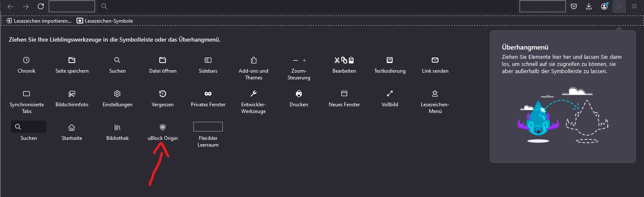Click the Drucken printer icon

299,93
